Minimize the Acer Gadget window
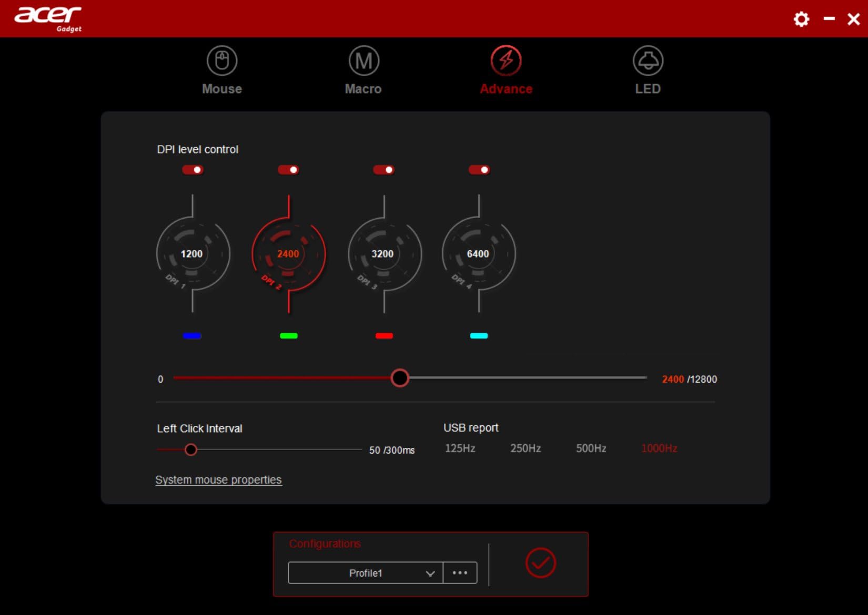The image size is (868, 615). tap(830, 19)
